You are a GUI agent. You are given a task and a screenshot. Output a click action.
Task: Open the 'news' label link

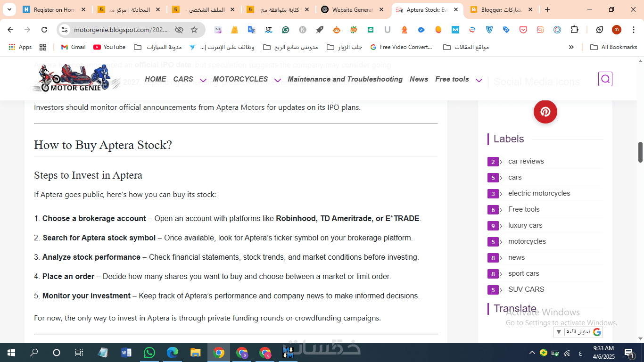click(516, 257)
